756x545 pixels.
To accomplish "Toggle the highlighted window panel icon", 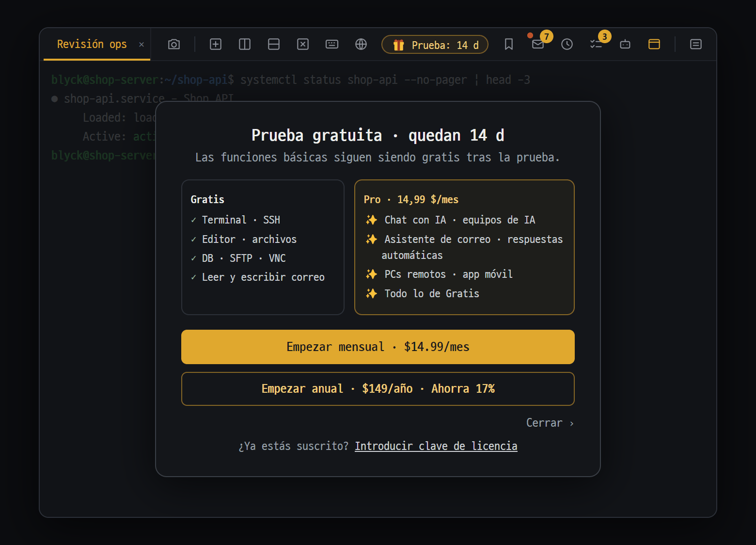I will [654, 45].
